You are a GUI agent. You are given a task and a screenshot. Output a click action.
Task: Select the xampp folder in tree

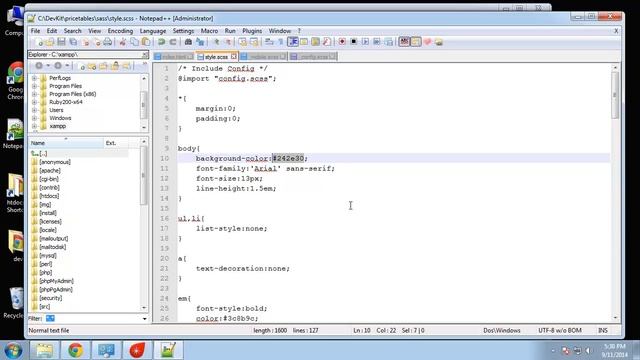[x=58, y=126]
